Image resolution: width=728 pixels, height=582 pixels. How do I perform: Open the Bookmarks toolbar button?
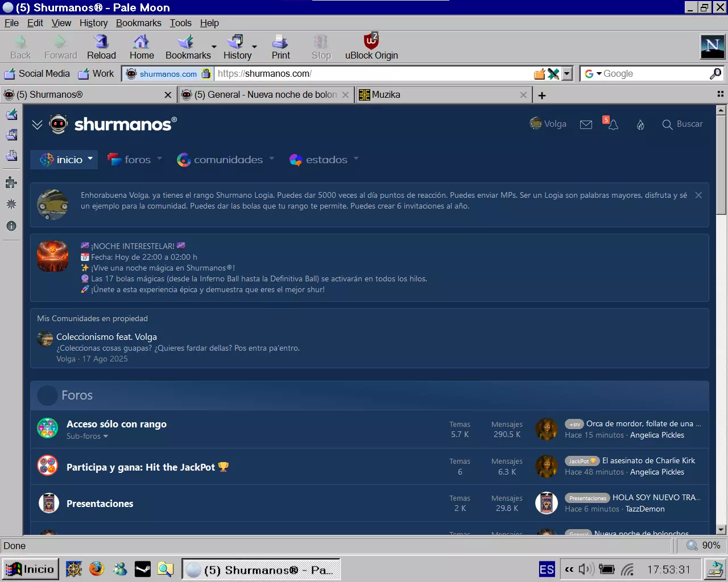click(188, 47)
